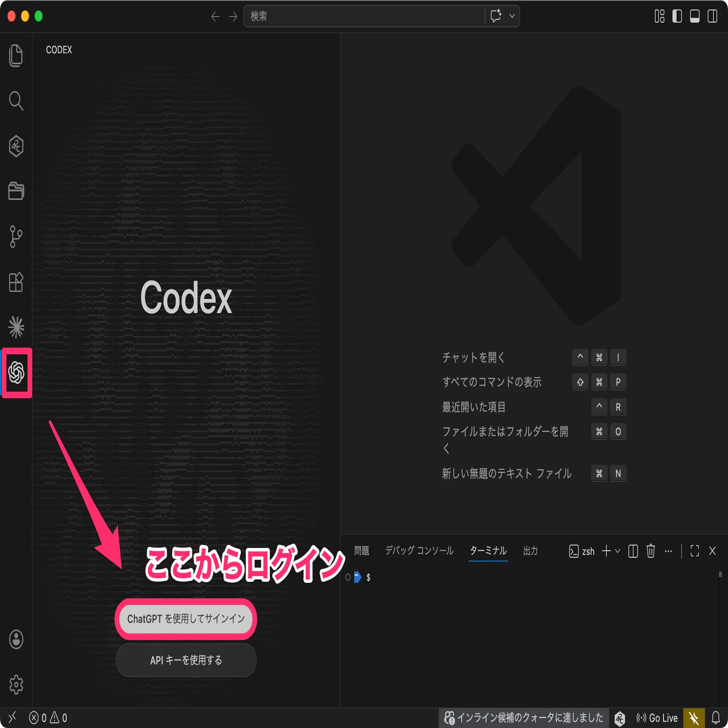This screenshot has width=728, height=728.
Task: Close the terminal panel with X
Action: (712, 551)
